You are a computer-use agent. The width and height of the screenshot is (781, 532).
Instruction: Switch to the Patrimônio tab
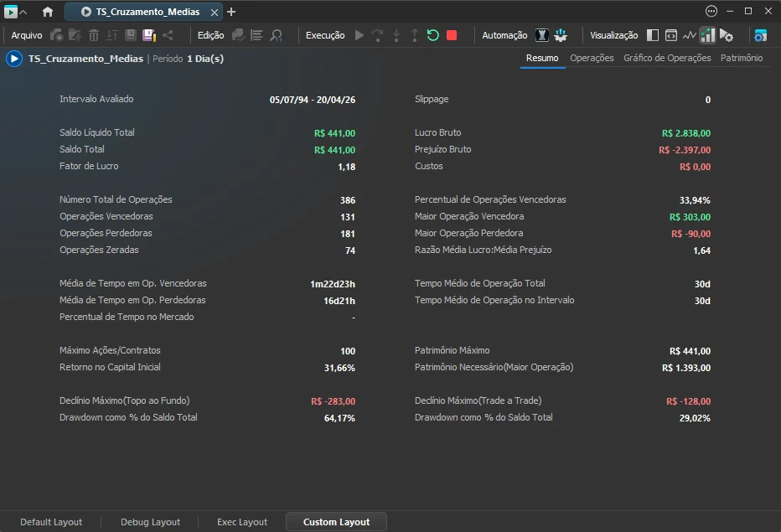(x=741, y=59)
